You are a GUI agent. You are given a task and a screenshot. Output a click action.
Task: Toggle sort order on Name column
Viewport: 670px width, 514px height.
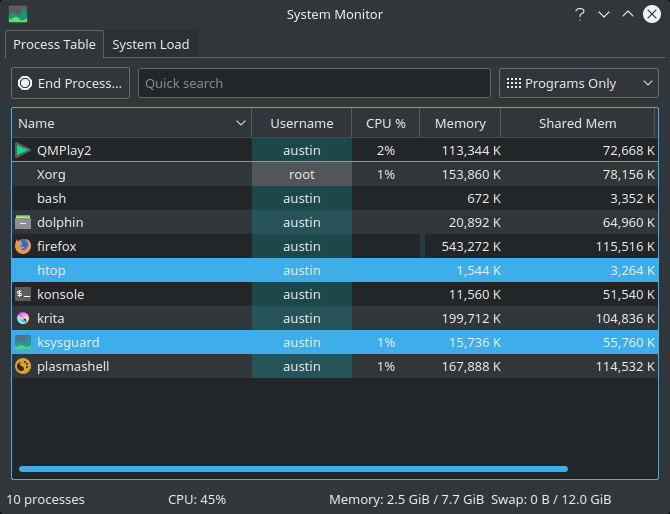tap(132, 123)
